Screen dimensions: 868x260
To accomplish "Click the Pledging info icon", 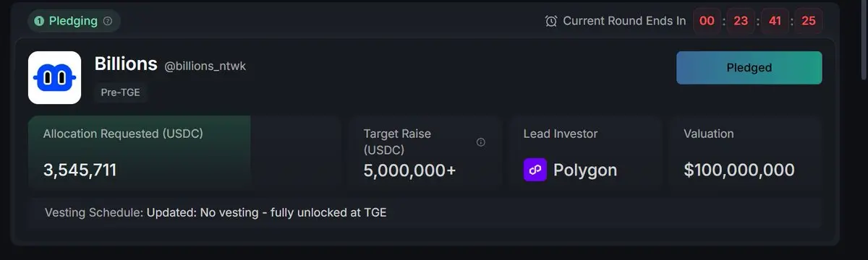I will 108,21.
